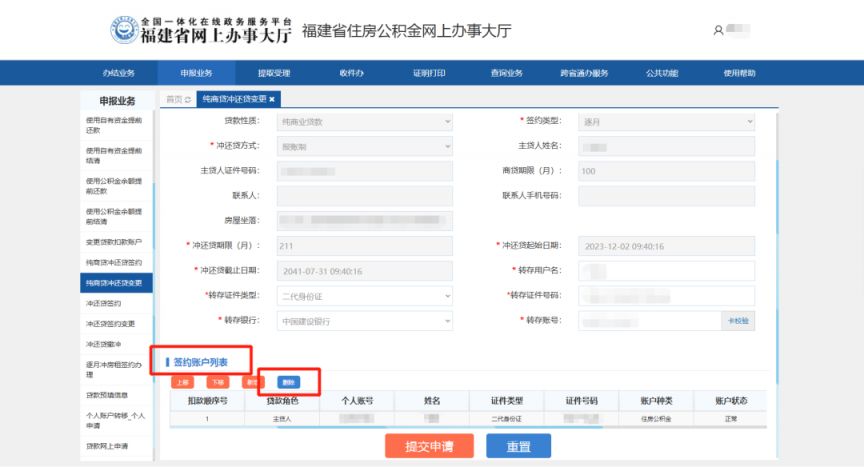Click the 冲还贷截止日期 field
This screenshot has height=467, width=864.
click(365, 271)
